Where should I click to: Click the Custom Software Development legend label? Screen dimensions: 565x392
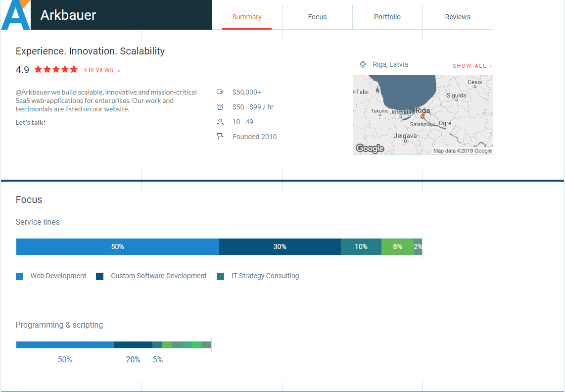click(158, 276)
